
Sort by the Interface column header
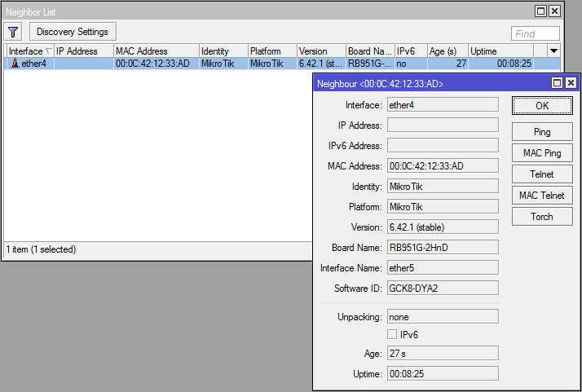pyautogui.click(x=30, y=51)
